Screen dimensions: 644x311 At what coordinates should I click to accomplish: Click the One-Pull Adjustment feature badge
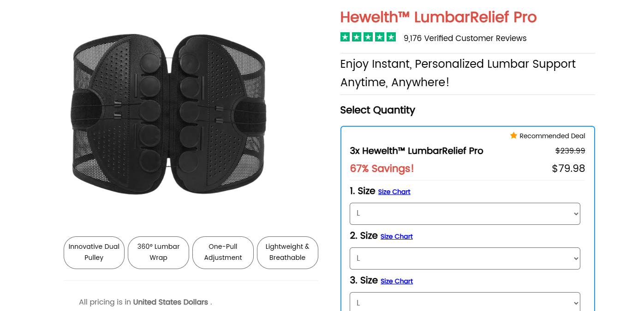pos(223,252)
